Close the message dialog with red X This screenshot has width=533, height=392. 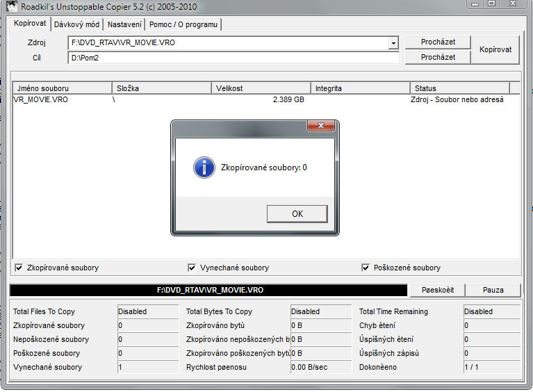321,125
